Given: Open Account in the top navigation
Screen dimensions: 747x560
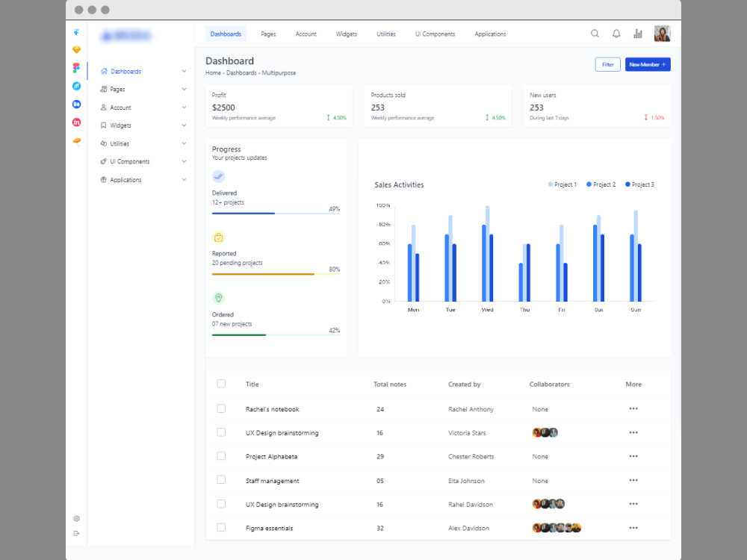Looking at the screenshot, I should pos(306,34).
